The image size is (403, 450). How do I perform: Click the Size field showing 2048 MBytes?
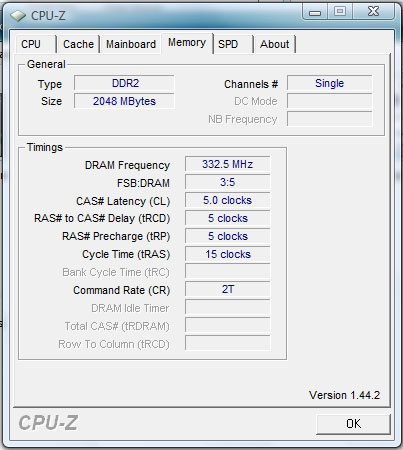click(x=124, y=101)
